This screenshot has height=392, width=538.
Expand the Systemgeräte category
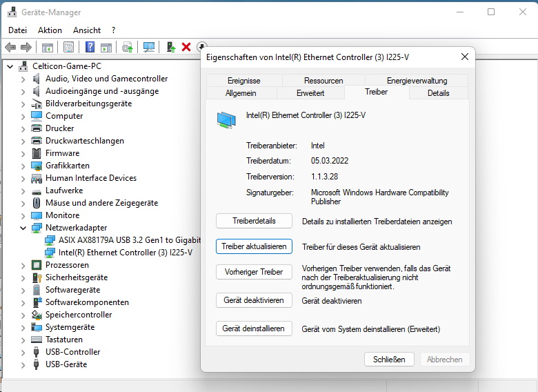click(23, 327)
